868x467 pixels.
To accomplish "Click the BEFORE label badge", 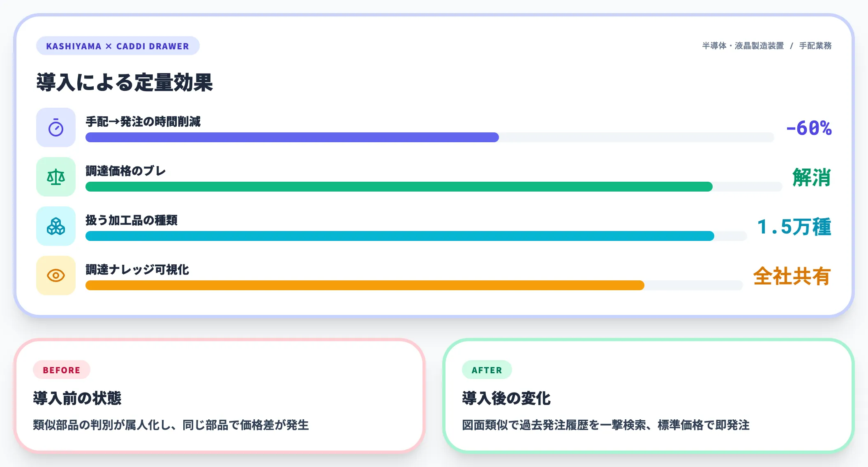I will pyautogui.click(x=62, y=370).
